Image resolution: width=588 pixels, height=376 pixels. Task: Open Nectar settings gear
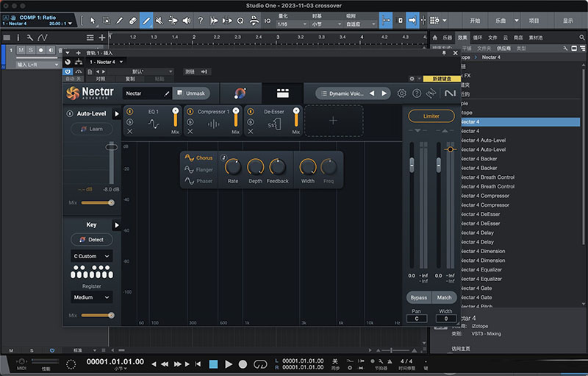click(401, 93)
